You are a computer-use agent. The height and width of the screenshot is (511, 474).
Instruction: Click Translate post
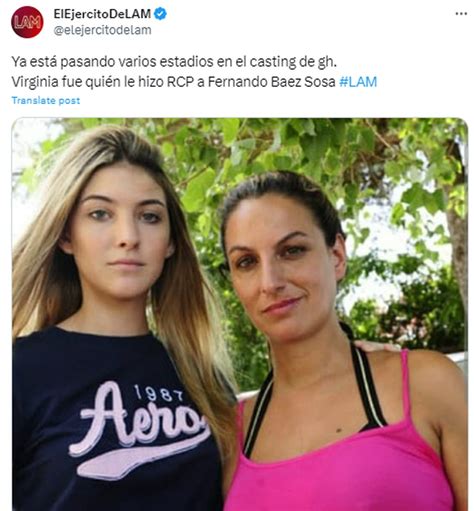pos(46,100)
